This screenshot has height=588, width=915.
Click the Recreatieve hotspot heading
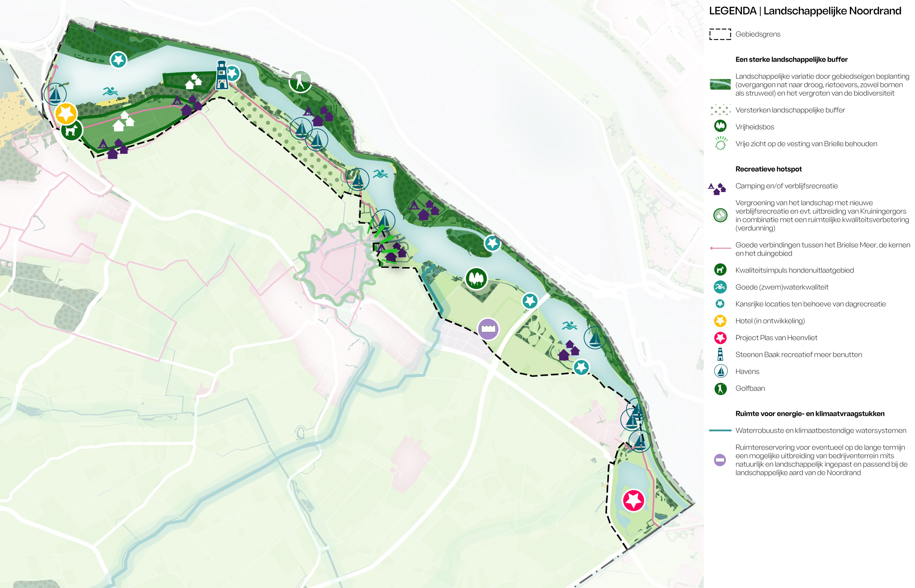point(768,169)
